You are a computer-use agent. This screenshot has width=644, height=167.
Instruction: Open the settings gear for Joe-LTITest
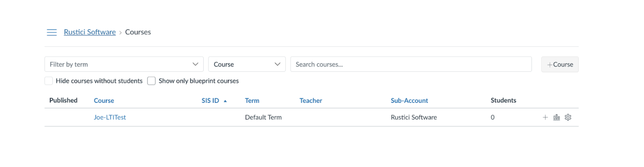click(x=568, y=117)
